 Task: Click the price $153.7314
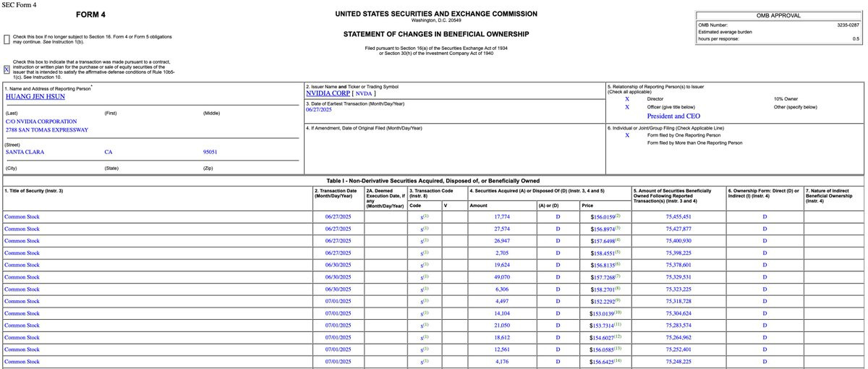602,326
